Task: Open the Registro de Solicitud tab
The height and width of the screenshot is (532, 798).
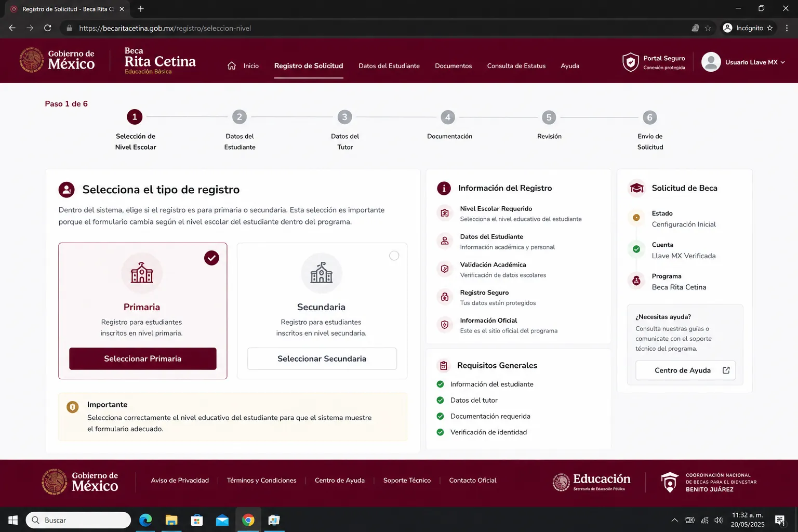Action: pos(309,66)
